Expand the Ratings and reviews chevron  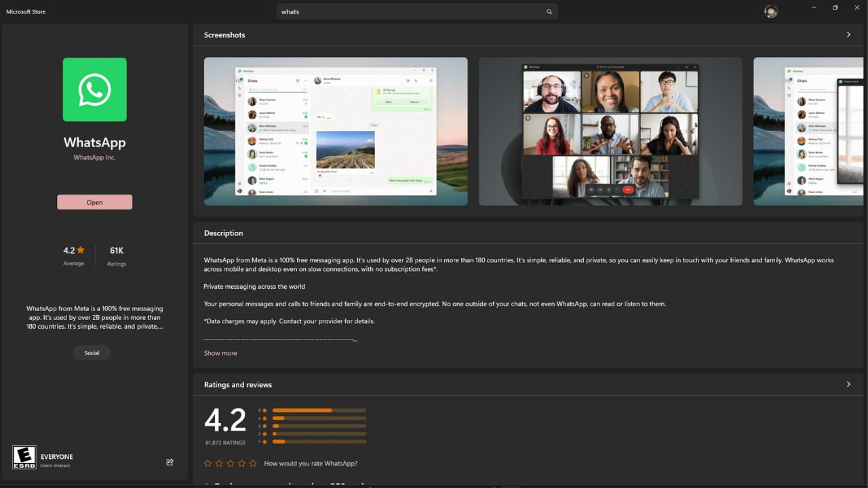[x=848, y=384]
